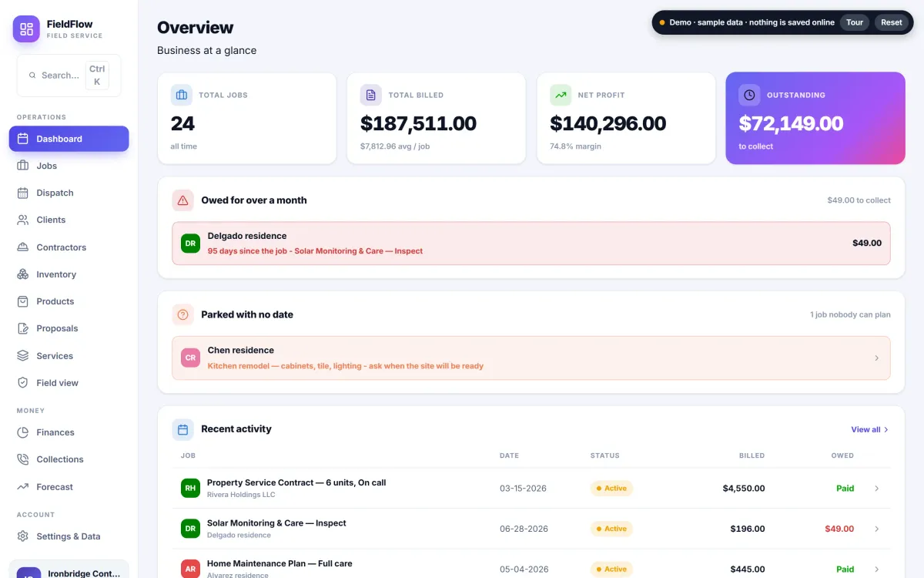Go to the Jobs page

[x=69, y=166]
